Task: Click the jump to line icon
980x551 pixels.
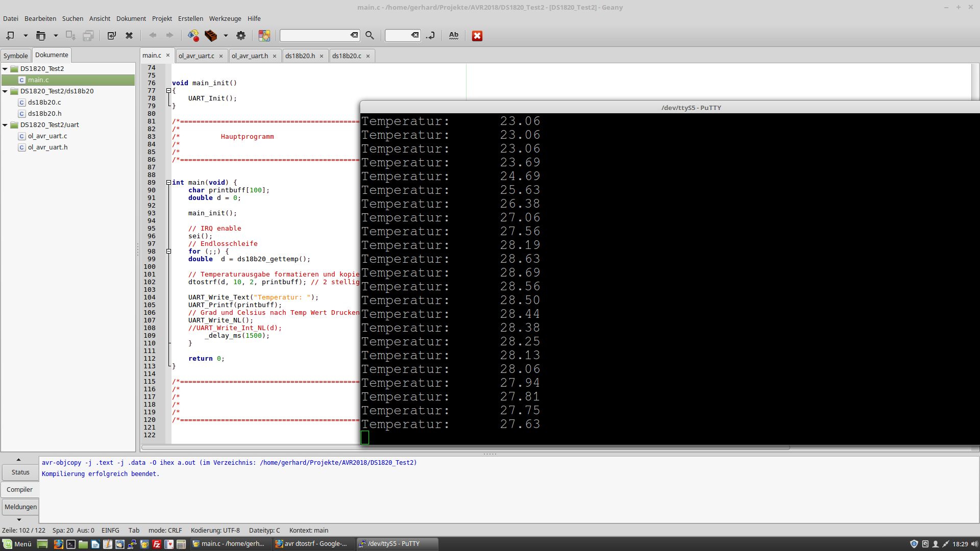Action: [430, 36]
